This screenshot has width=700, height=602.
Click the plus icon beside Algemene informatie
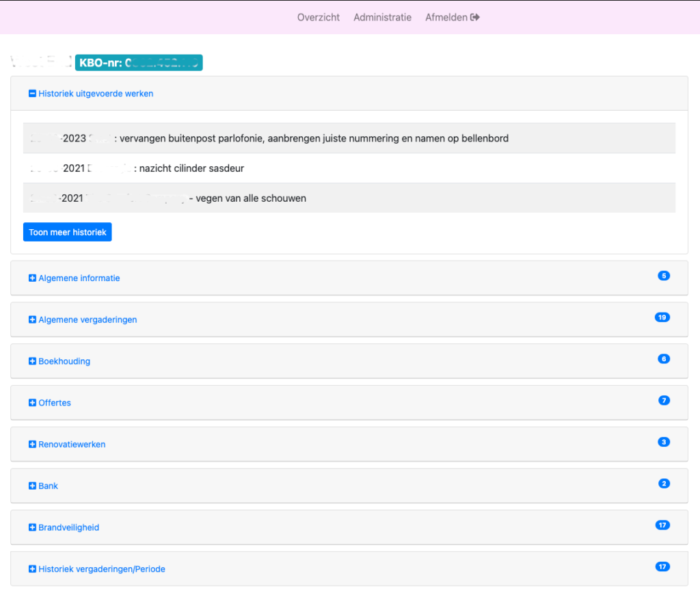click(x=32, y=278)
